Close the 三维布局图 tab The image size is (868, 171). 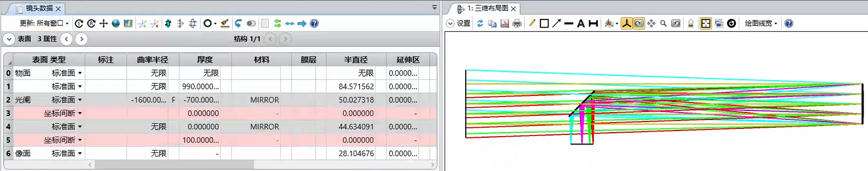514,8
